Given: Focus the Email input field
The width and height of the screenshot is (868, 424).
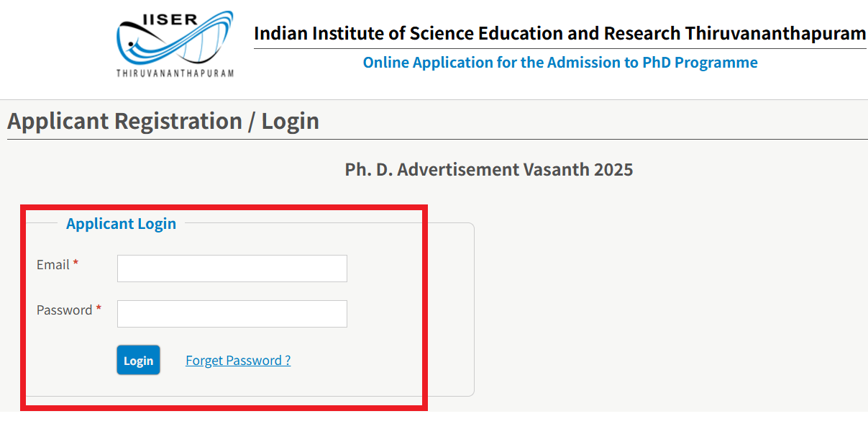Looking at the screenshot, I should click(232, 269).
